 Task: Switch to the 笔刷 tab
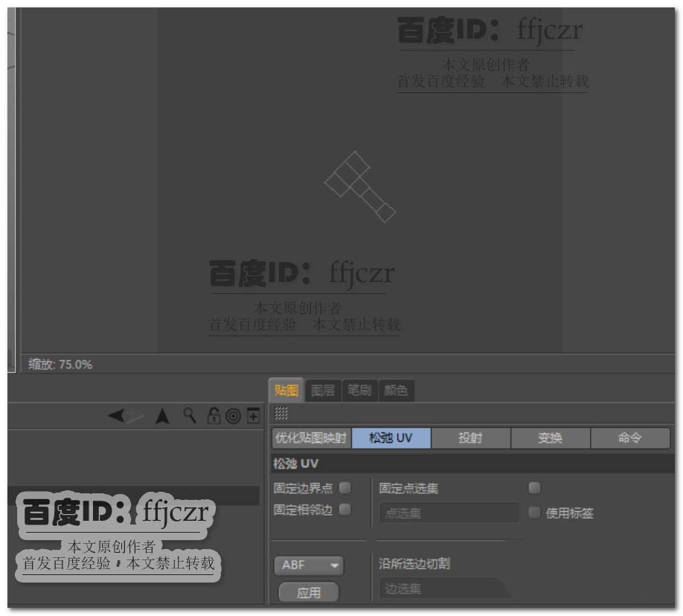359,390
